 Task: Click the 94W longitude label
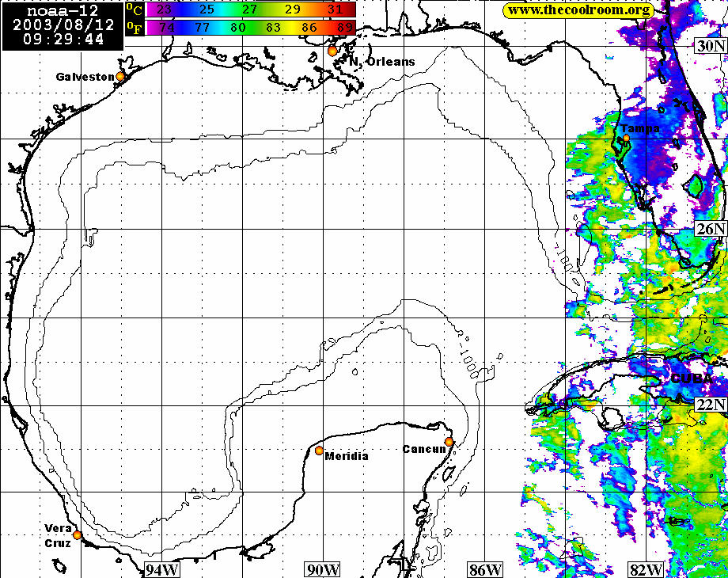pyautogui.click(x=162, y=569)
